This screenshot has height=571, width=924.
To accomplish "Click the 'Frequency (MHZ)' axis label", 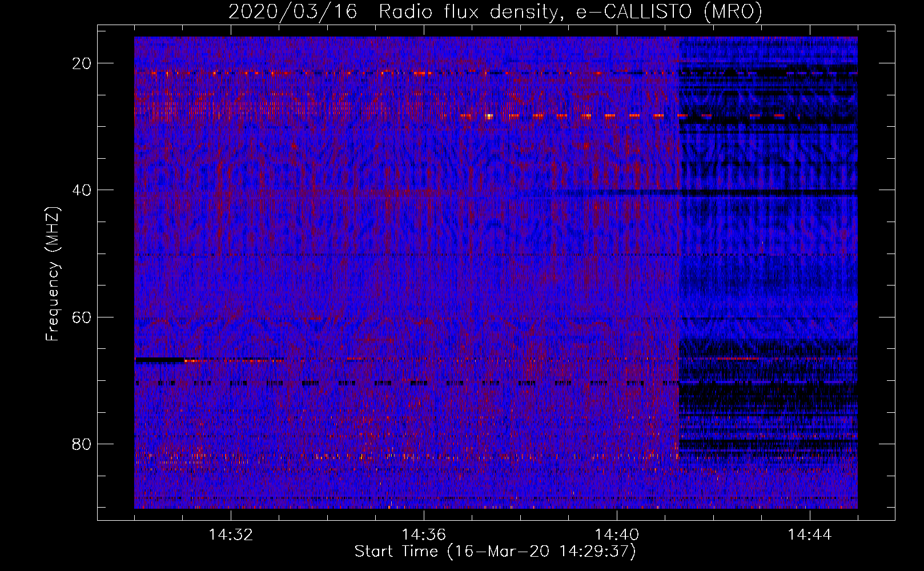I will coord(53,274).
